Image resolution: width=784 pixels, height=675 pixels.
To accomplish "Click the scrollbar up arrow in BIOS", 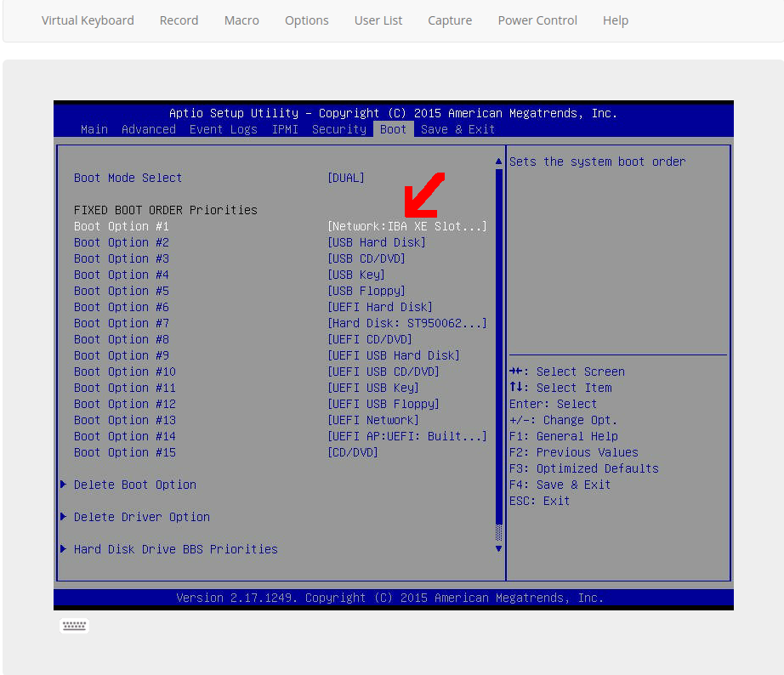I will (x=498, y=162).
